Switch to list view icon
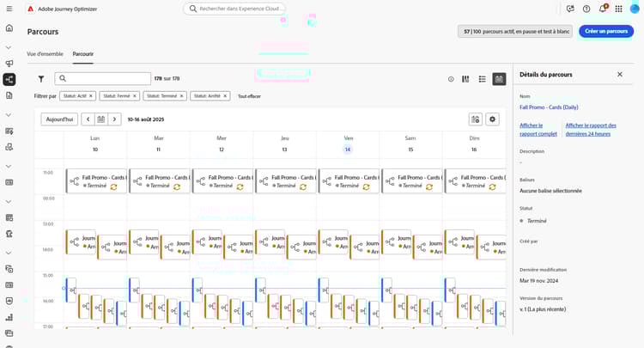The width and height of the screenshot is (644, 348). (483, 79)
